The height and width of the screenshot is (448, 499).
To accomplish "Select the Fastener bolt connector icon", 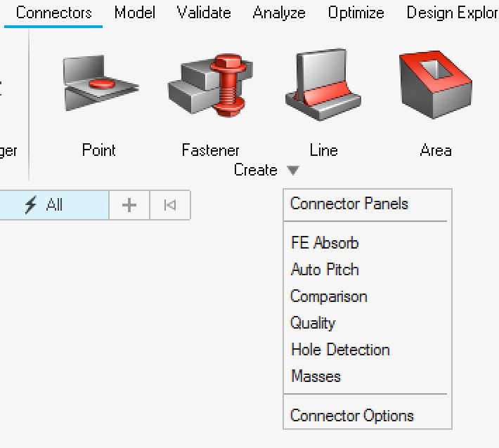I will coord(210,85).
